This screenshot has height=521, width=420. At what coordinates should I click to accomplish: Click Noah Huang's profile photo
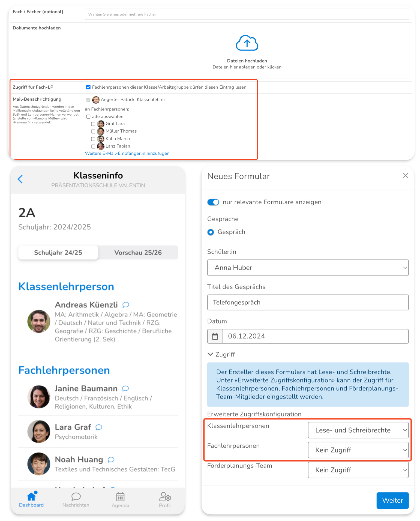click(39, 464)
